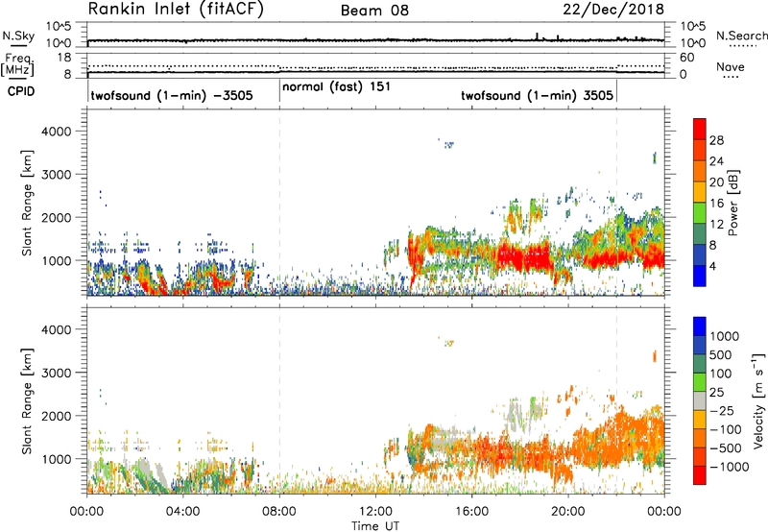Screen dimensions: 768x532
Task: Click the red bottom of the Velocity color bar
Action: coord(700,477)
